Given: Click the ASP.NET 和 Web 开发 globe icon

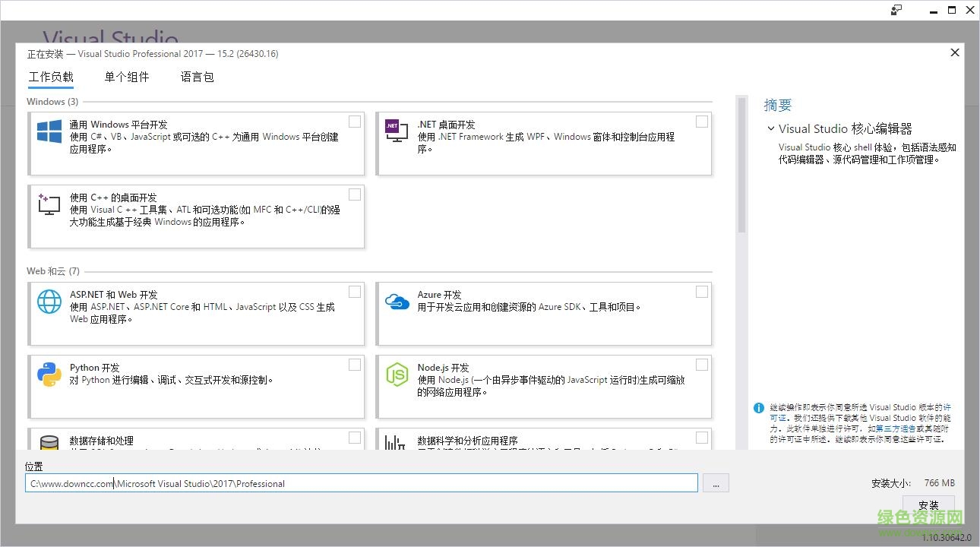Looking at the screenshot, I should [49, 302].
